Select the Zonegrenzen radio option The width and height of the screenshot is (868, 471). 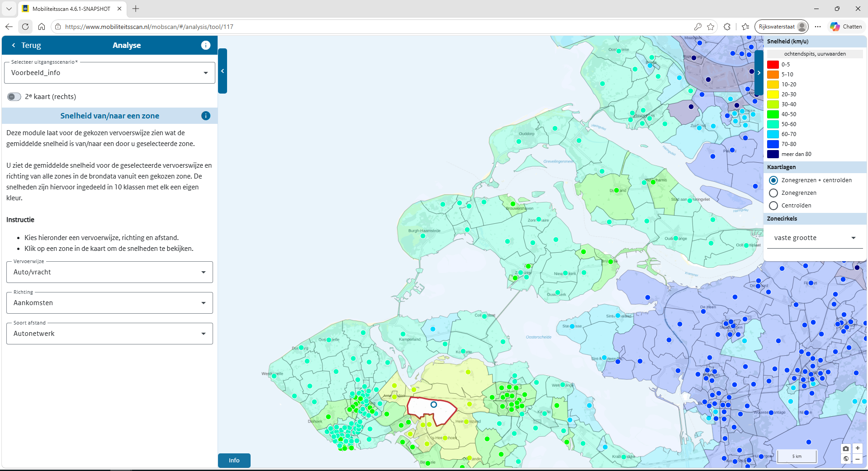[773, 193]
